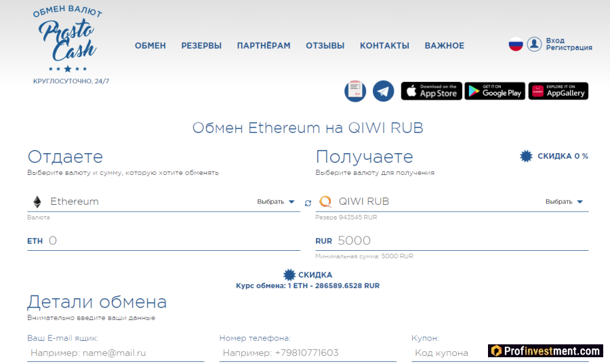Click the Минимальная сумма: 5000 RUR note
Viewport: 610px width, 364px height.
coord(364,256)
